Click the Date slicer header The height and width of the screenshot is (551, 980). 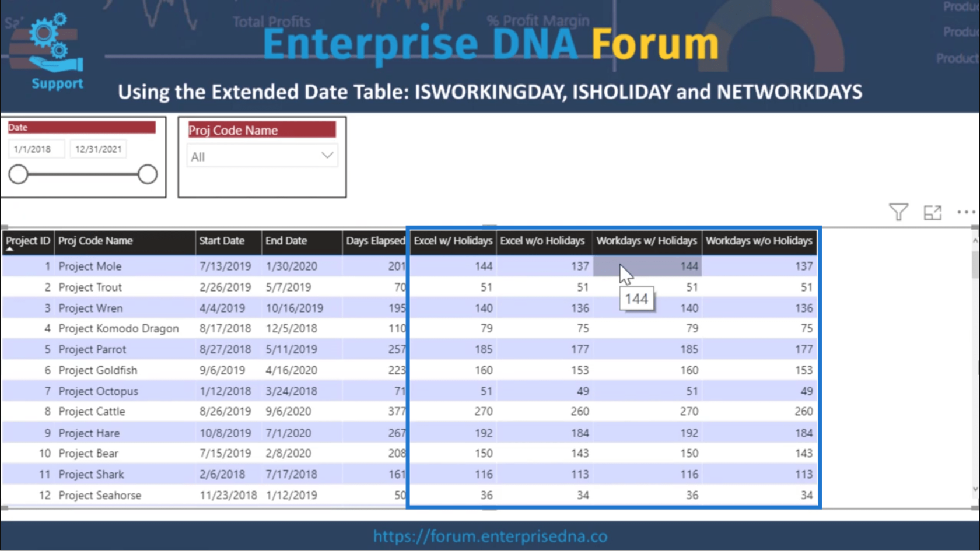point(82,127)
